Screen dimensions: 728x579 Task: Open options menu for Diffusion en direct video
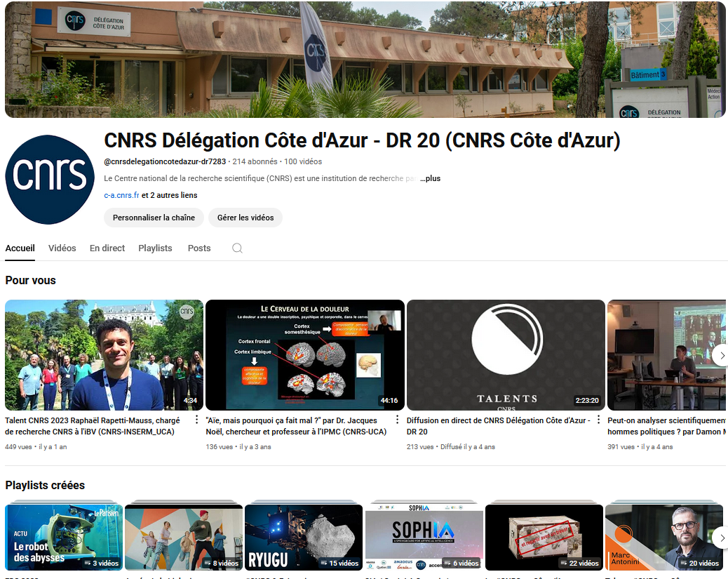click(598, 420)
